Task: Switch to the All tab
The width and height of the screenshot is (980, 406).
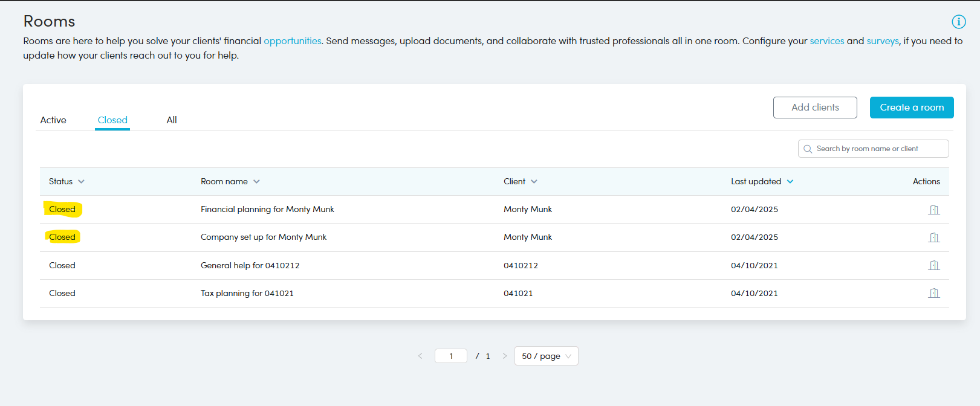Action: point(172,120)
